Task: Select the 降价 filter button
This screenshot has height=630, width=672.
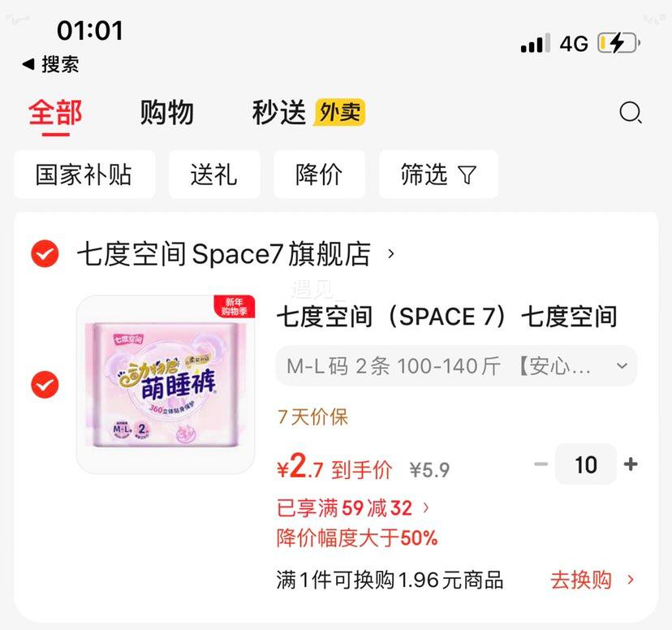Action: [319, 175]
